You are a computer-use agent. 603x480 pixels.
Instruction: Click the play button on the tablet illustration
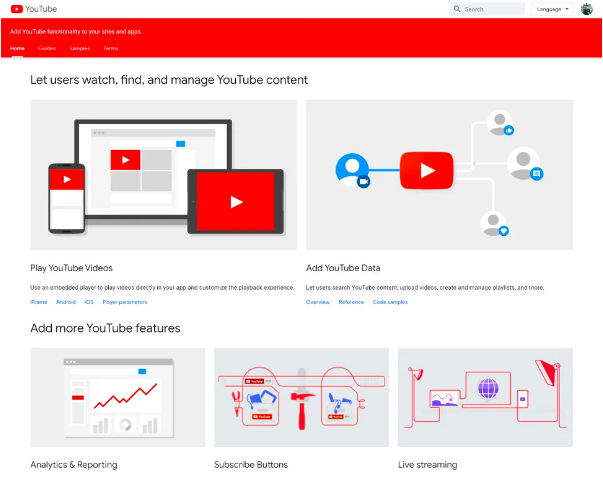[236, 202]
